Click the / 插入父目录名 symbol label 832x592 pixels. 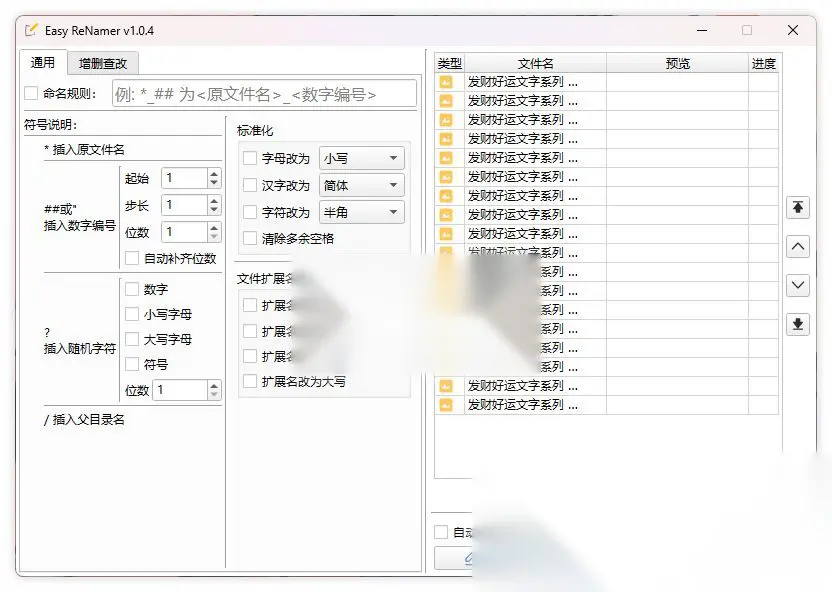click(x=84, y=420)
